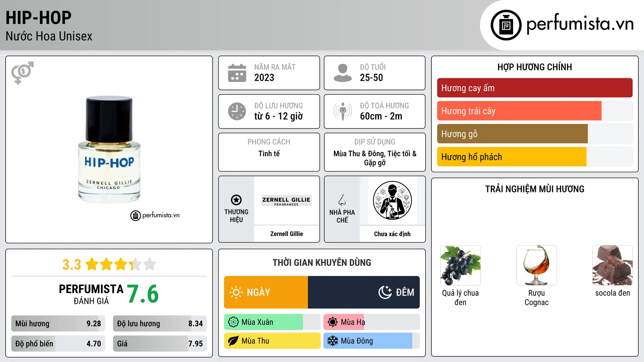Click the THỜI GIAN KHUYÊN DÙNG heading

click(322, 263)
